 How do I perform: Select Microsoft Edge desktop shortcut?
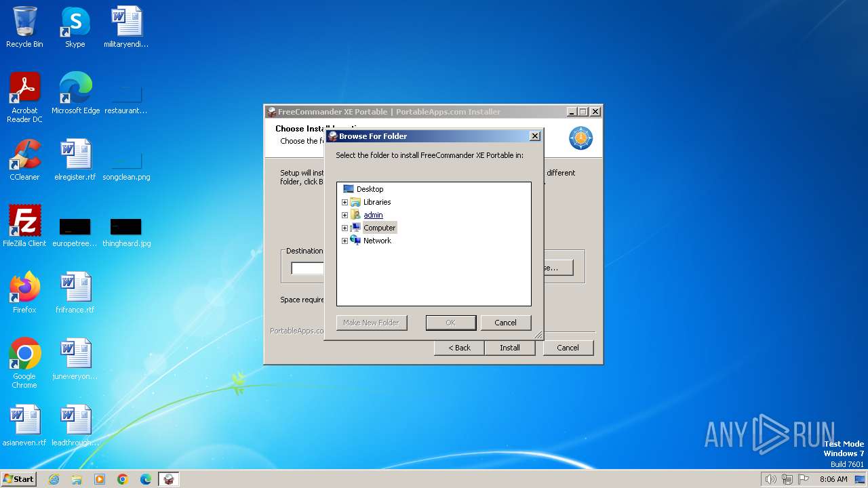point(75,94)
